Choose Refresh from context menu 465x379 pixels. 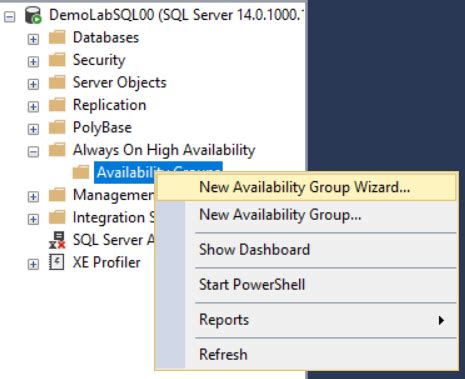click(306, 354)
